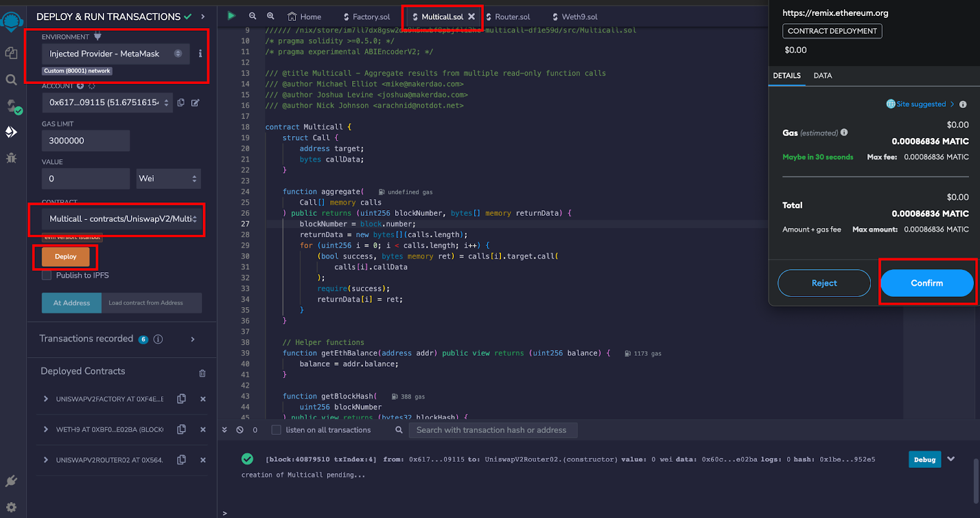This screenshot has height=518, width=980.
Task: Switch to the Home tab
Action: pos(304,17)
